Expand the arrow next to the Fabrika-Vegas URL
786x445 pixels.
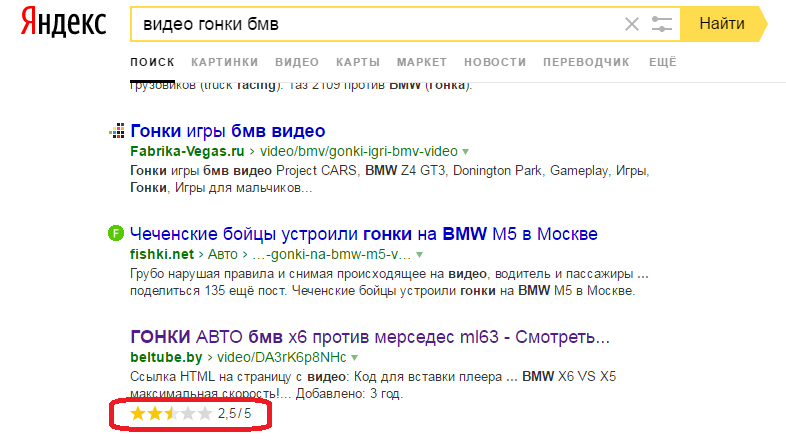pos(465,152)
